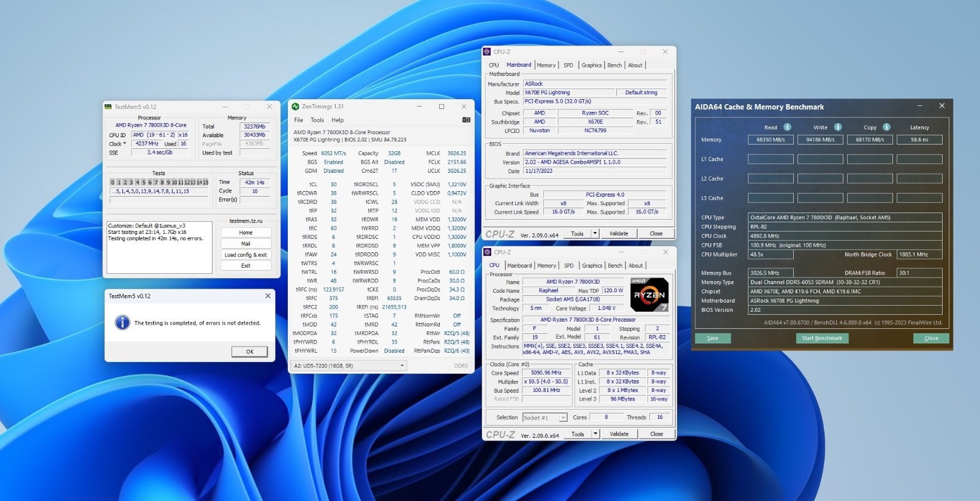980x501 pixels.
Task: Click the Home button in TestMem5
Action: pos(246,233)
